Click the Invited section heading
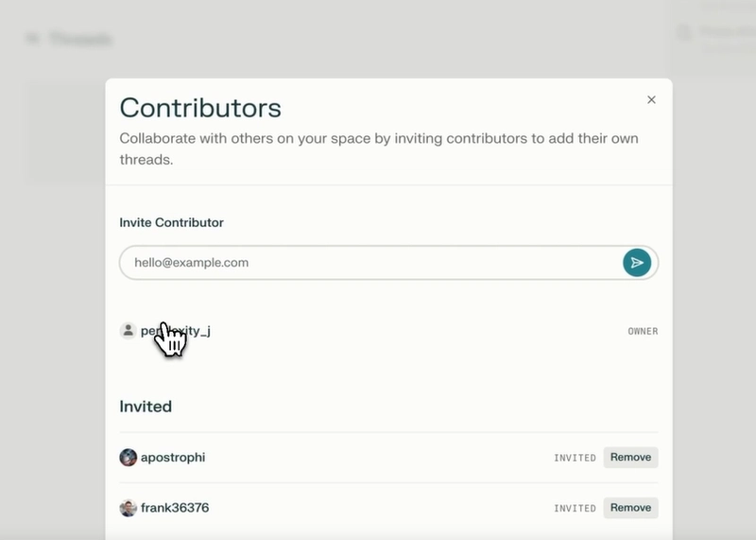Viewport: 756px width, 540px height. pyautogui.click(x=146, y=407)
